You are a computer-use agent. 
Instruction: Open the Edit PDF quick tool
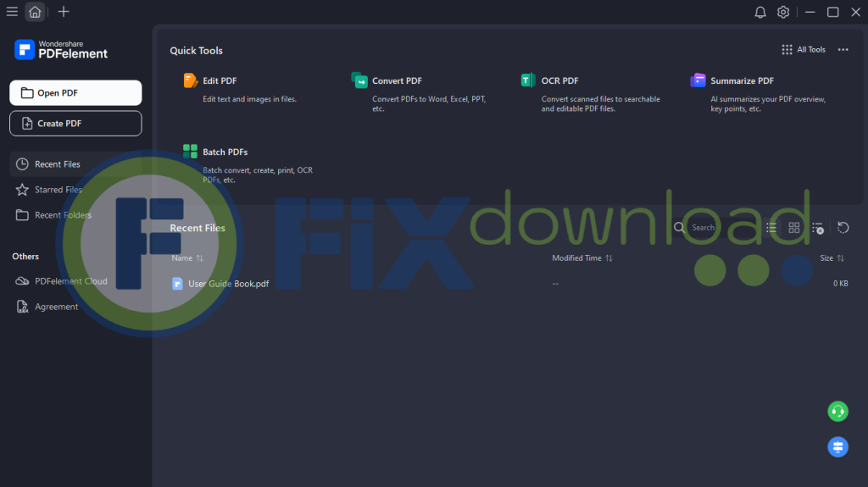220,81
